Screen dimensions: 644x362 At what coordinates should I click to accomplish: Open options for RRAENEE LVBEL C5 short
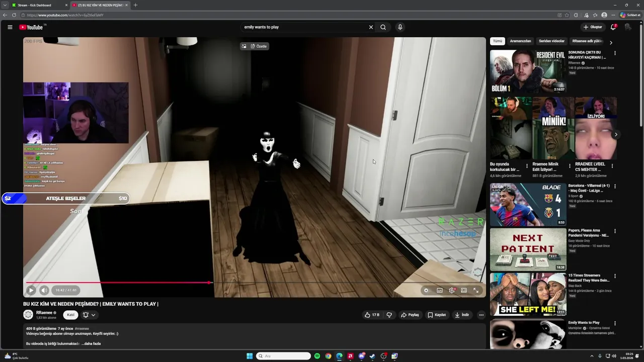click(612, 166)
